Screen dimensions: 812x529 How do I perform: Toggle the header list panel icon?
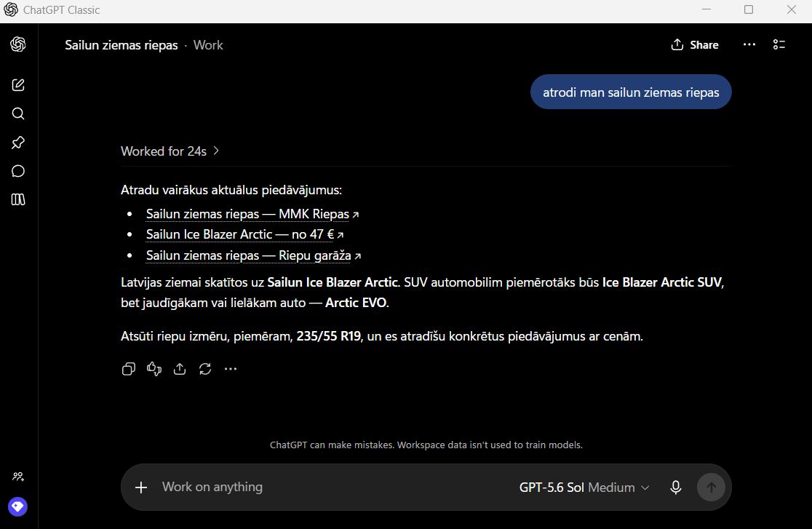(779, 45)
